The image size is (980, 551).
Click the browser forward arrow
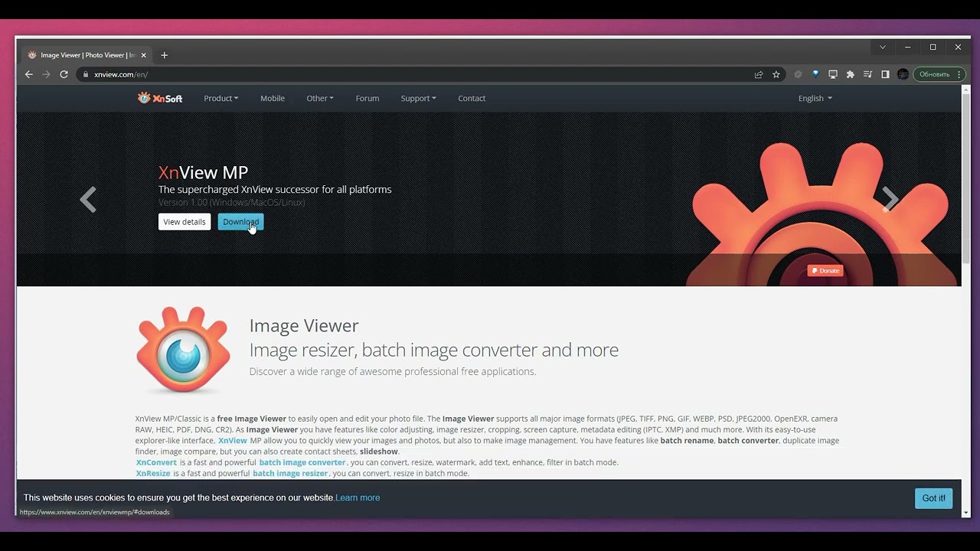click(x=46, y=74)
